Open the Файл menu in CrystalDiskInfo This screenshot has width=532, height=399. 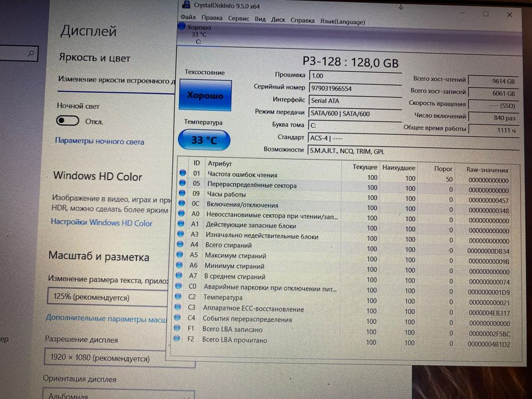click(x=188, y=17)
